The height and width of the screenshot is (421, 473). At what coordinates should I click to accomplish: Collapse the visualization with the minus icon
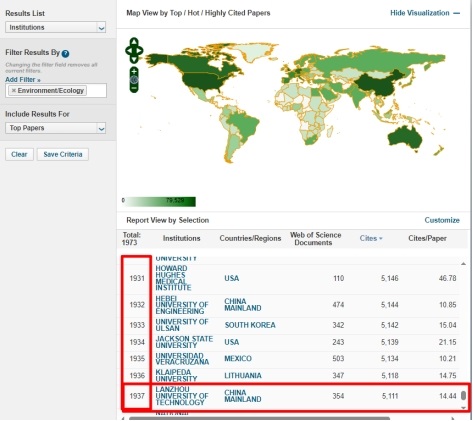point(457,13)
